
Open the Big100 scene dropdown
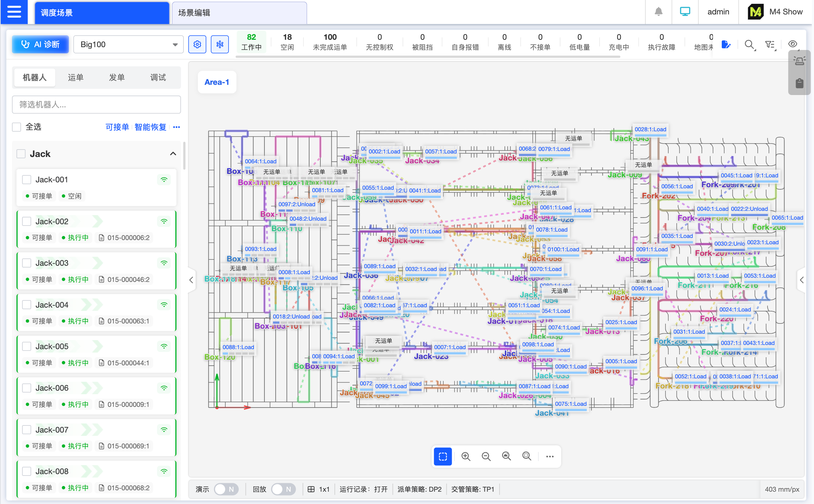129,44
